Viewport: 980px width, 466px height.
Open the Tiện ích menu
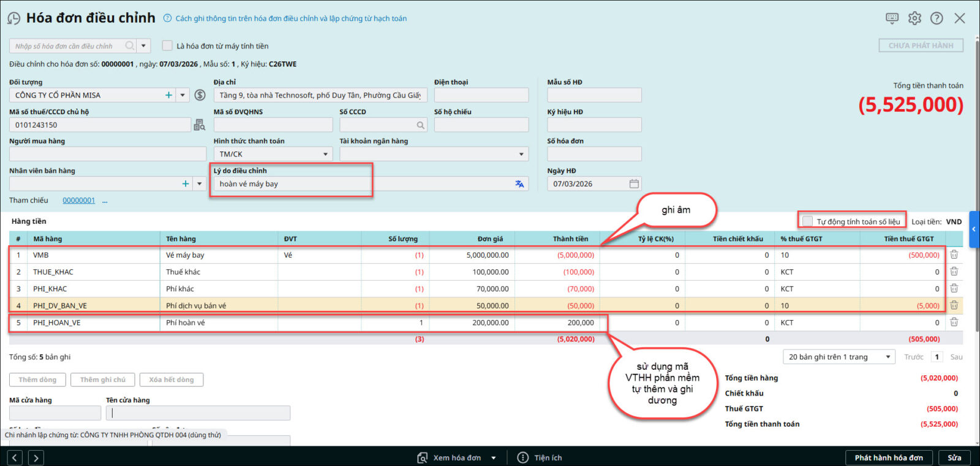[540, 458]
